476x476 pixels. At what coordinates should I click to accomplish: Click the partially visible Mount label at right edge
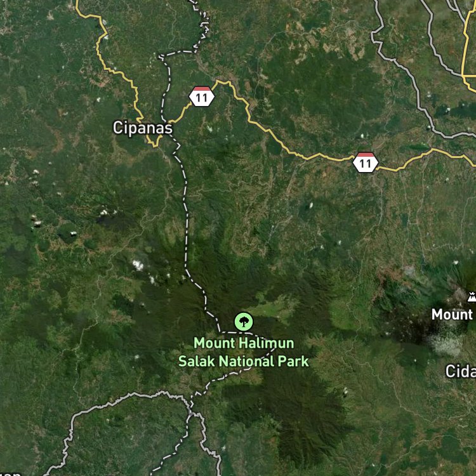tap(453, 315)
